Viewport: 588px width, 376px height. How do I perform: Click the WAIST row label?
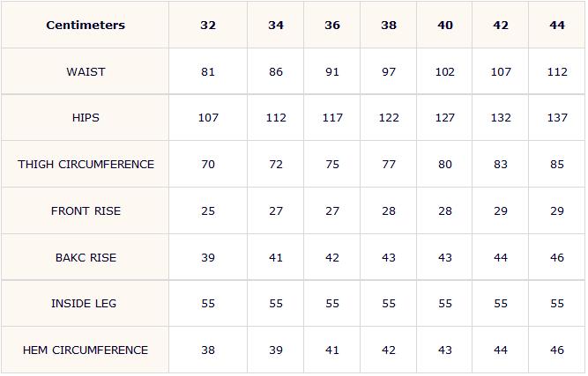86,71
